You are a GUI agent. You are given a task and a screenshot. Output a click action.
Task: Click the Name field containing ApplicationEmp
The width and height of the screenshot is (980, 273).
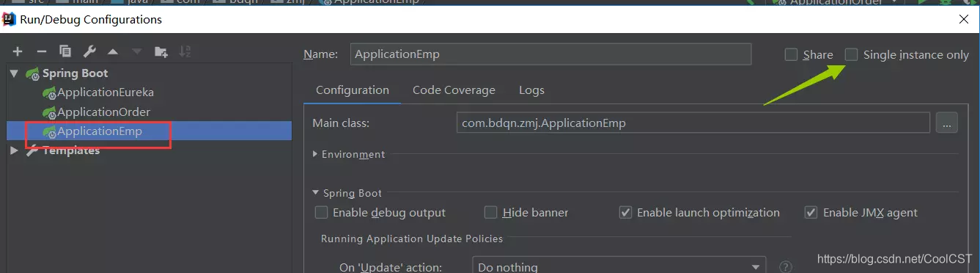pyautogui.click(x=551, y=54)
